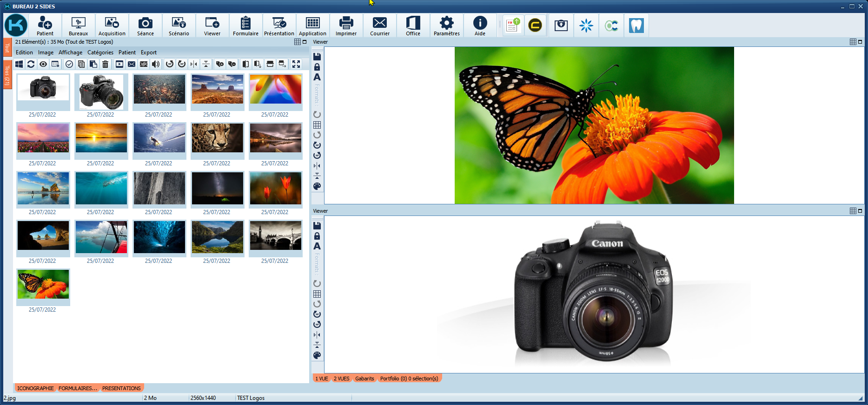This screenshot has width=868, height=405.
Task: Open the Courrier mail tool
Action: coord(379,26)
